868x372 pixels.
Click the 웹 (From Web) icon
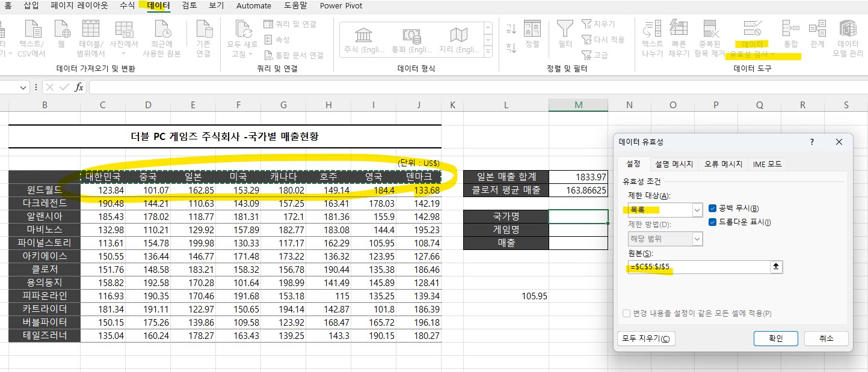63,29
